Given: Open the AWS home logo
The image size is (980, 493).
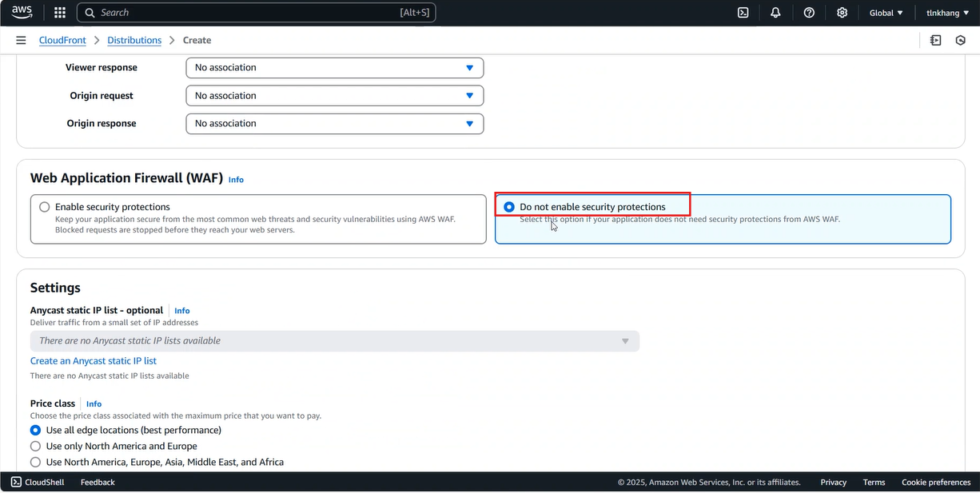Looking at the screenshot, I should (x=22, y=12).
